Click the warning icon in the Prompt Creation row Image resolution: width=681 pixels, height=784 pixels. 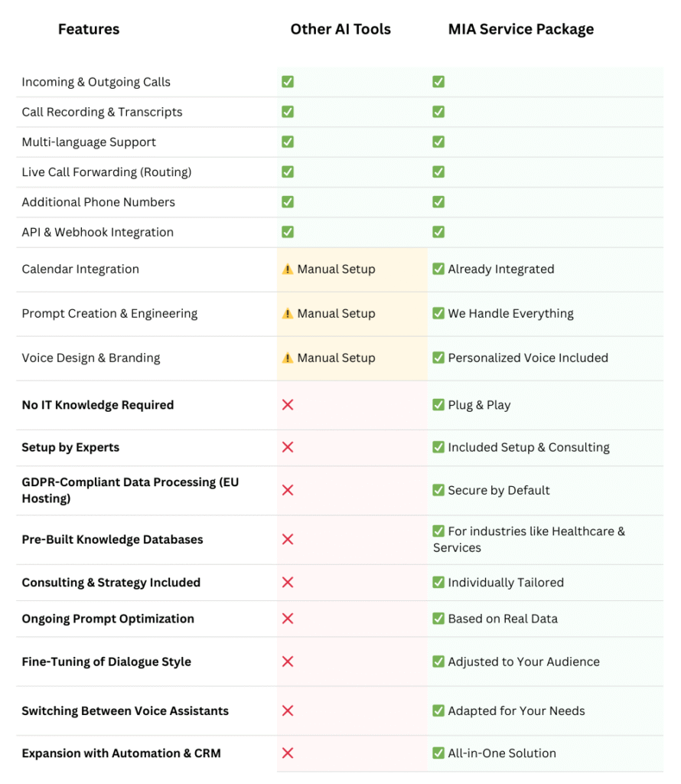288,314
